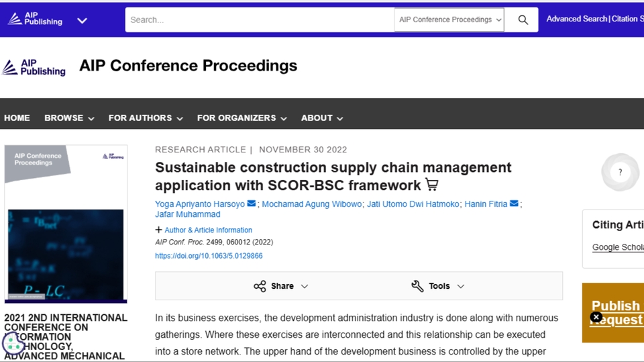Click email envelope icon next to Hanin Fitria
Screen dimensions: 644x362
[514, 203]
